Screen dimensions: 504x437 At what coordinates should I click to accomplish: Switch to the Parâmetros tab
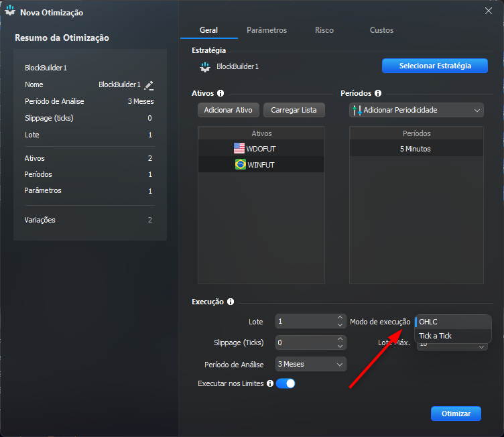click(267, 30)
